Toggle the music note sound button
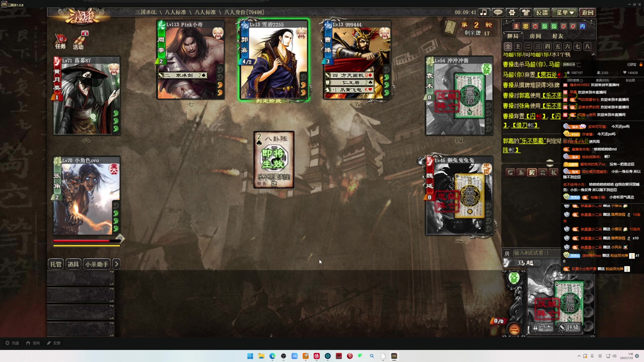The height and width of the screenshot is (362, 644). point(484,12)
